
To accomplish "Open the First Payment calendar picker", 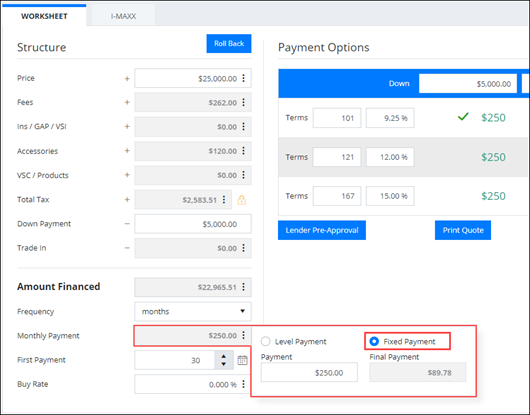I will pos(242,360).
